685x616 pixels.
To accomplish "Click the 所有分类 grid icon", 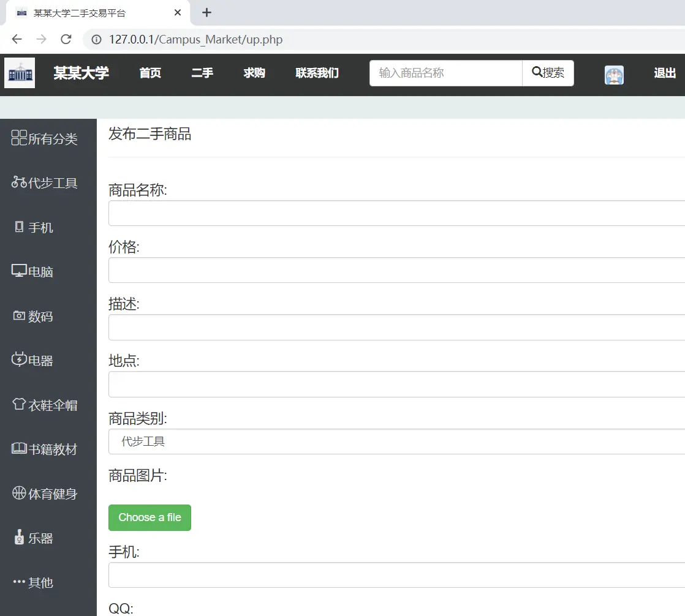I will (19, 138).
